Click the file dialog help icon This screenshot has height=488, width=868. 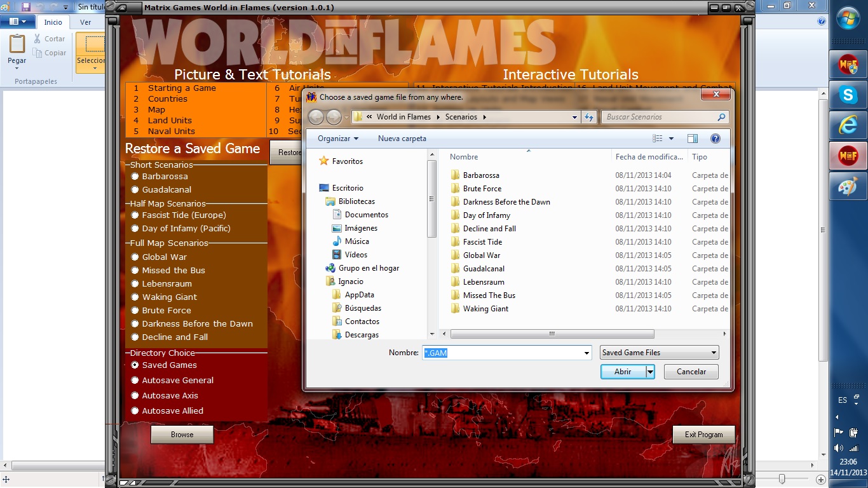coord(715,139)
